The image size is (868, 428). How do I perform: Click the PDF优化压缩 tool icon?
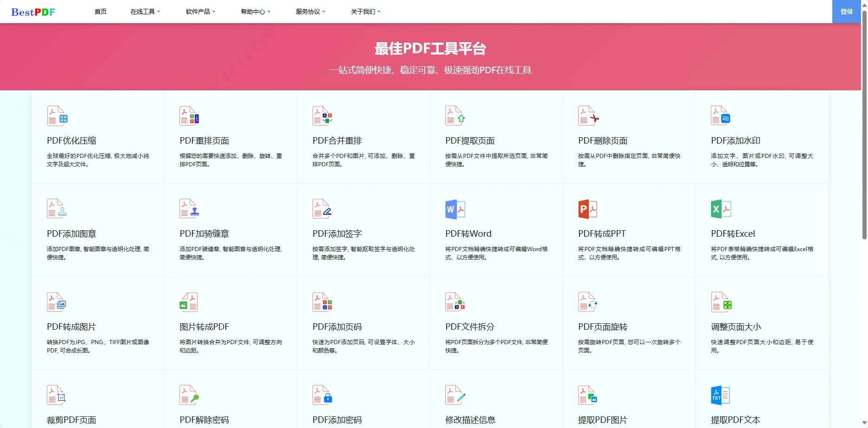pos(57,116)
